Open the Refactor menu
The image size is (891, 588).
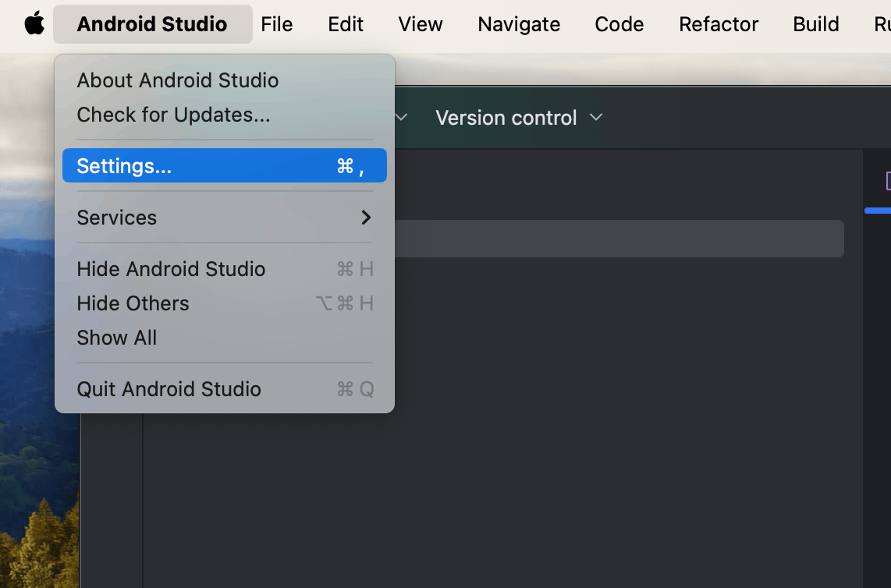(x=719, y=24)
